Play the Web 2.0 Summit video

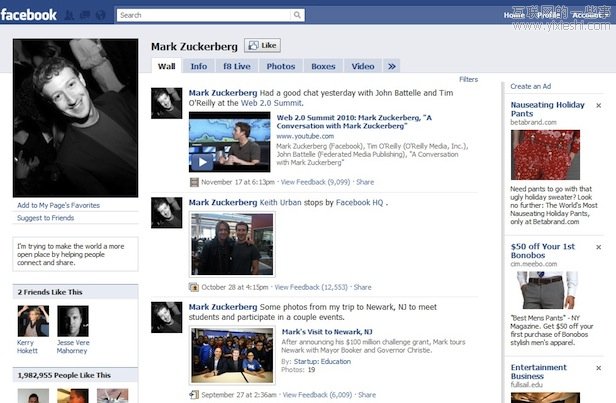click(203, 161)
